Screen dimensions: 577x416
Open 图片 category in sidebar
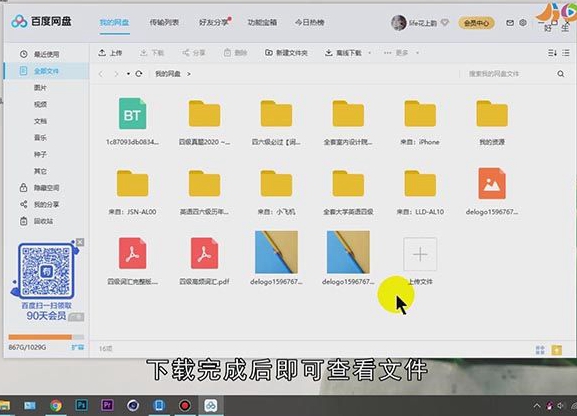pos(40,88)
